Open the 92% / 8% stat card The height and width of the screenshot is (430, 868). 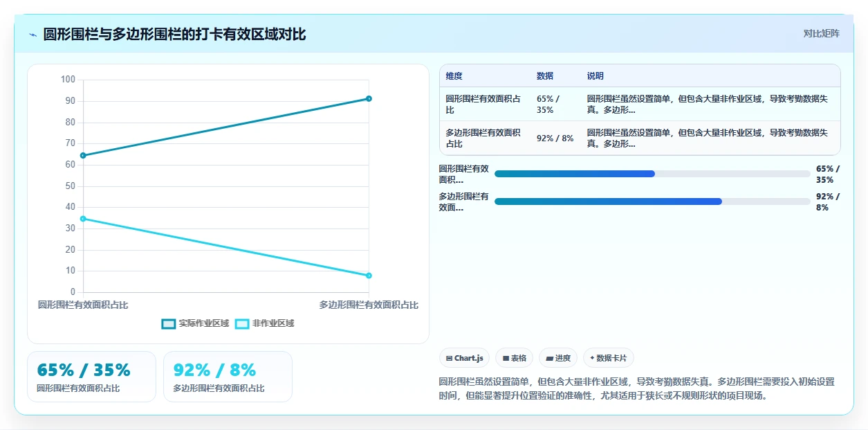coord(228,377)
